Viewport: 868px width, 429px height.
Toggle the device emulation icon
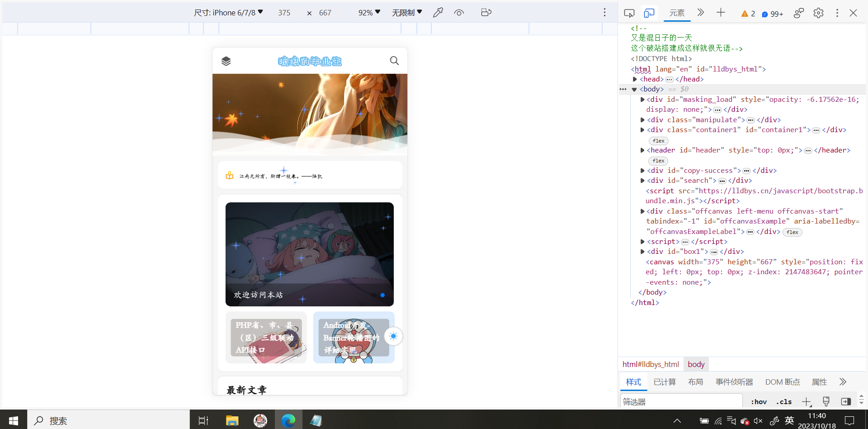coord(649,13)
